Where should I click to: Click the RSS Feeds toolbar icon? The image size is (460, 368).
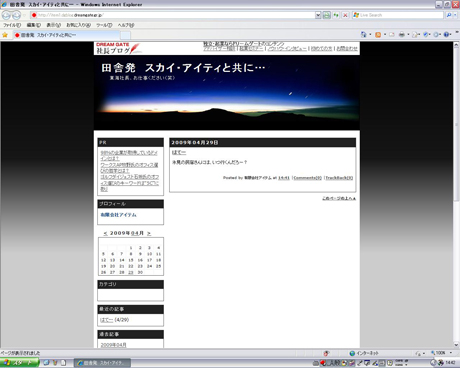[x=378, y=34]
